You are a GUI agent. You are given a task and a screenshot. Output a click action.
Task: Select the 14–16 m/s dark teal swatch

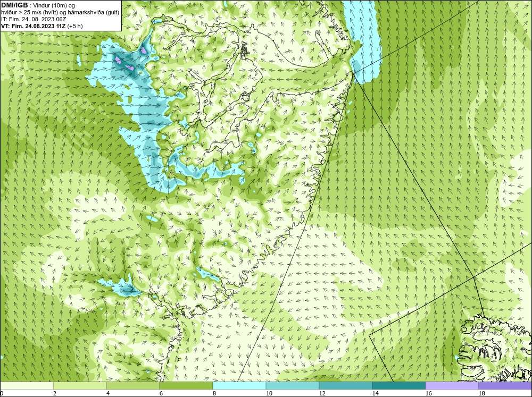coord(399,386)
